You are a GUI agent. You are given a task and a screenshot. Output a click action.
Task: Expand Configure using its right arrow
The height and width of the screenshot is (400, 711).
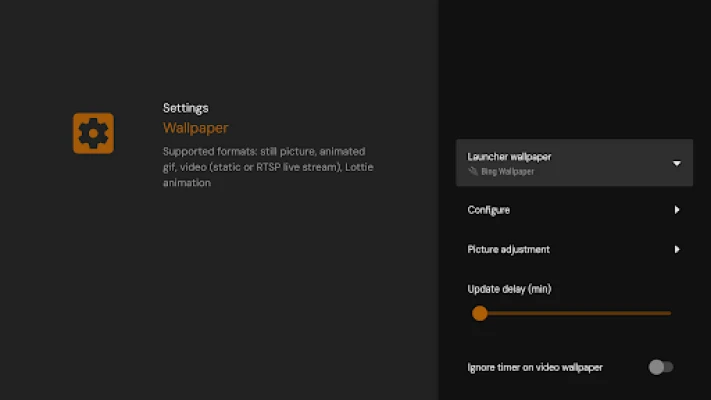677,210
